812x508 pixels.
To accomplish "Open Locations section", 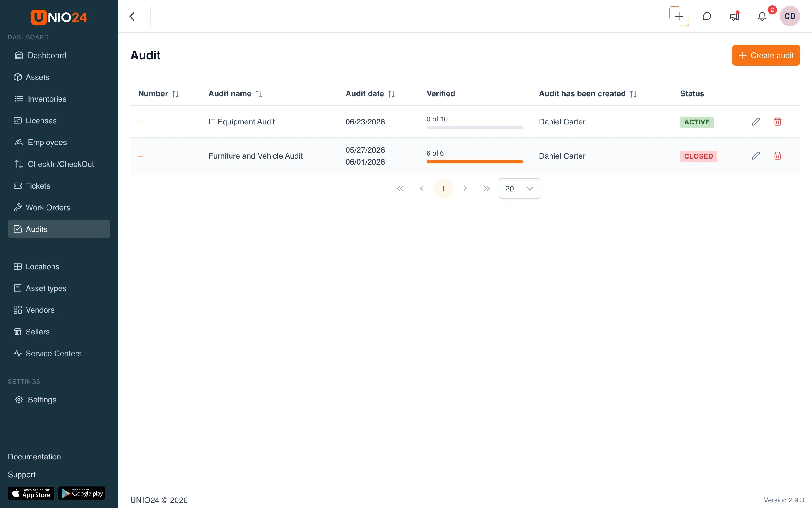I will tap(59, 266).
